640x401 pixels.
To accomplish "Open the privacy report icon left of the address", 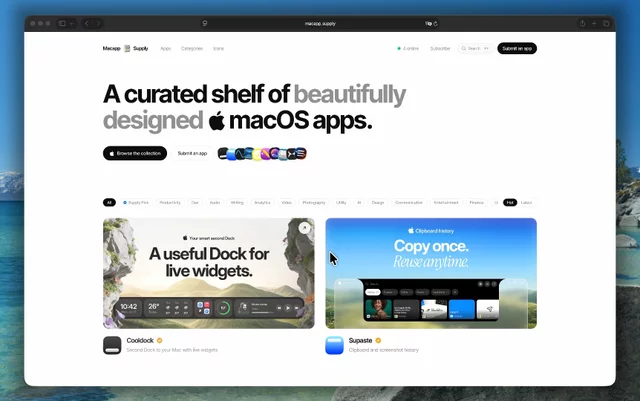I will [x=205, y=24].
